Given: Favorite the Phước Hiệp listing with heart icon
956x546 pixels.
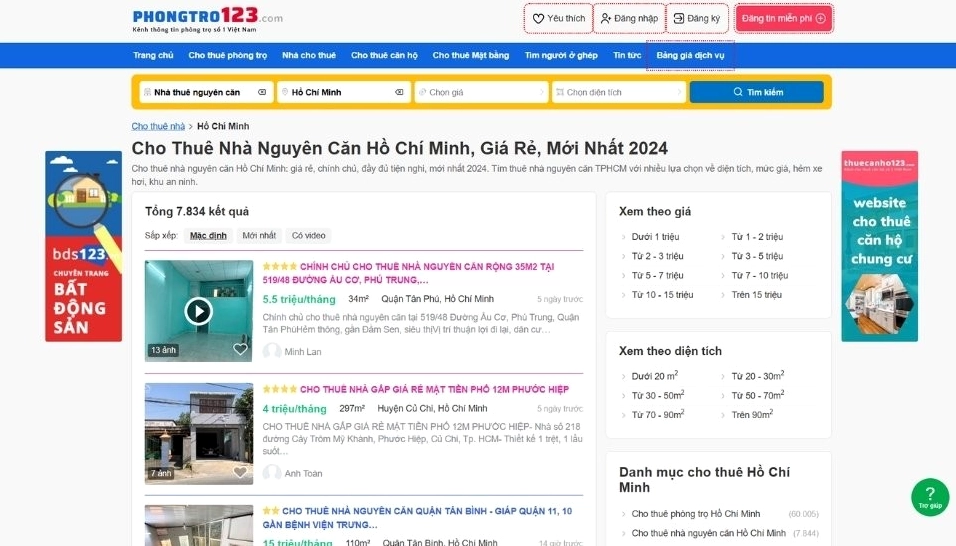Looking at the screenshot, I should tap(240, 472).
